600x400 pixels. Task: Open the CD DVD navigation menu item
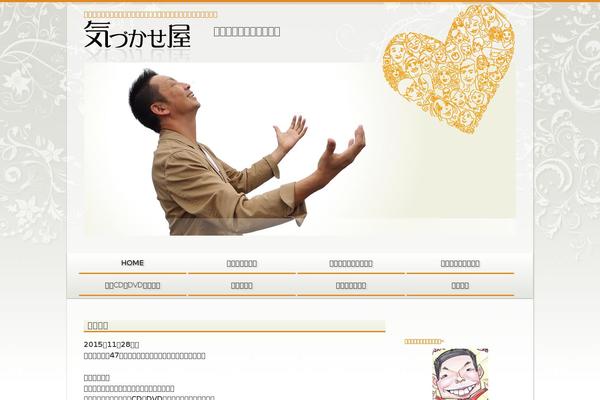coord(132,286)
